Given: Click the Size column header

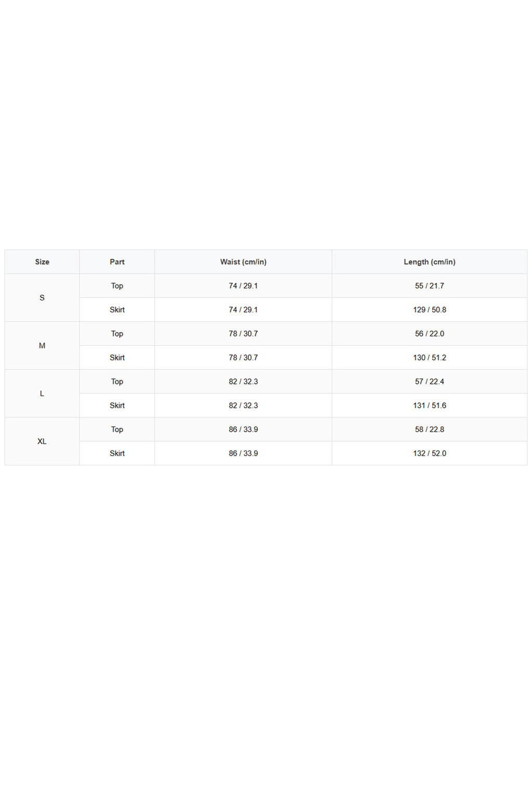Looking at the screenshot, I should click(x=42, y=262).
